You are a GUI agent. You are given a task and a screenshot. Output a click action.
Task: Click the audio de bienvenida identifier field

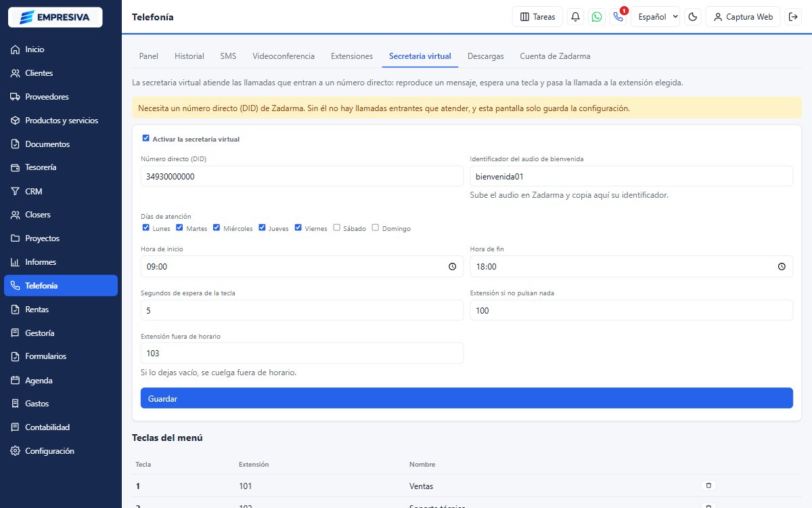[631, 176]
